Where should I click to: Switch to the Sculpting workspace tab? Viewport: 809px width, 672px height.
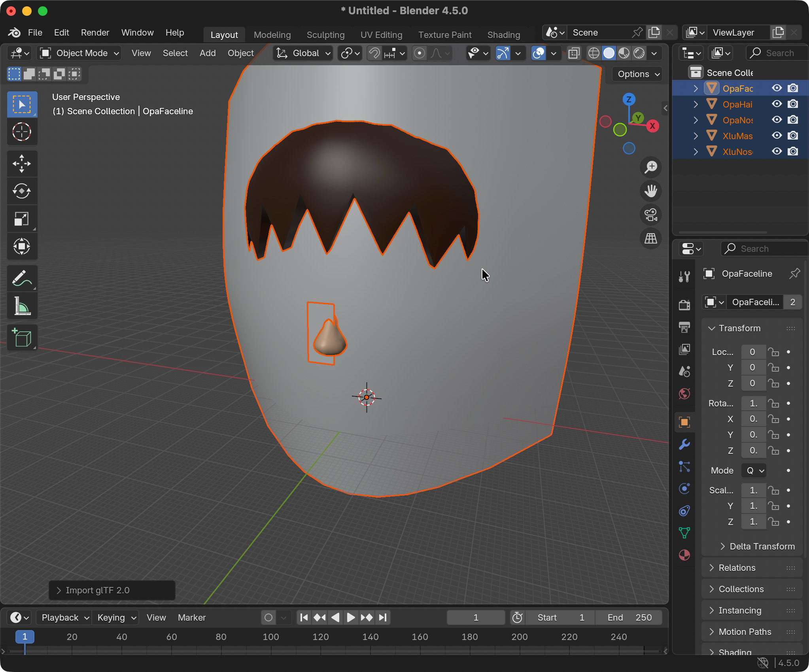tap(325, 35)
